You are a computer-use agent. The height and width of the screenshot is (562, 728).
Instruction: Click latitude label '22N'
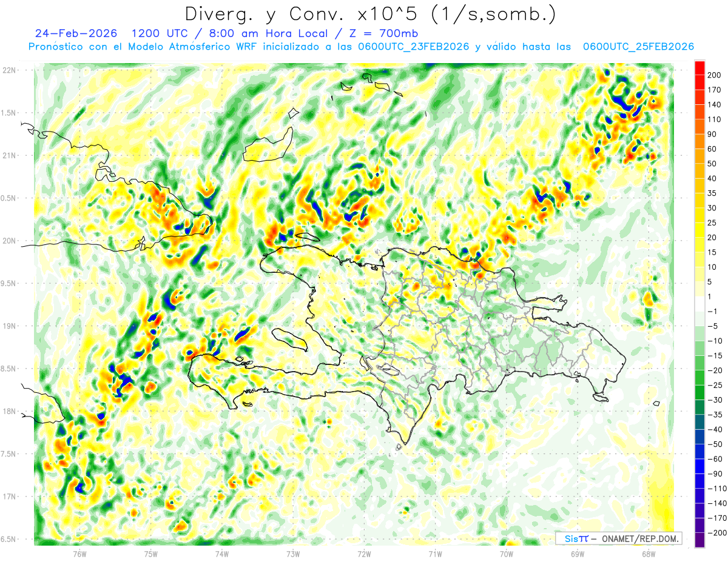(9, 70)
